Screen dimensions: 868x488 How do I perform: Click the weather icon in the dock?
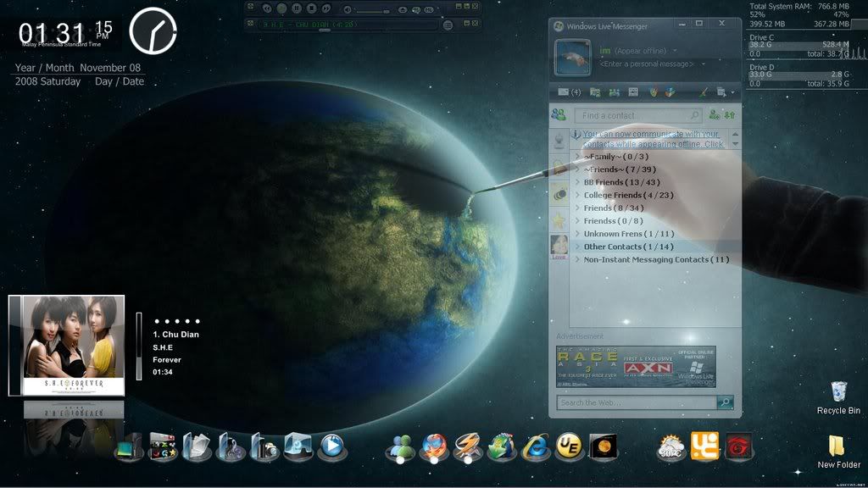(x=670, y=446)
